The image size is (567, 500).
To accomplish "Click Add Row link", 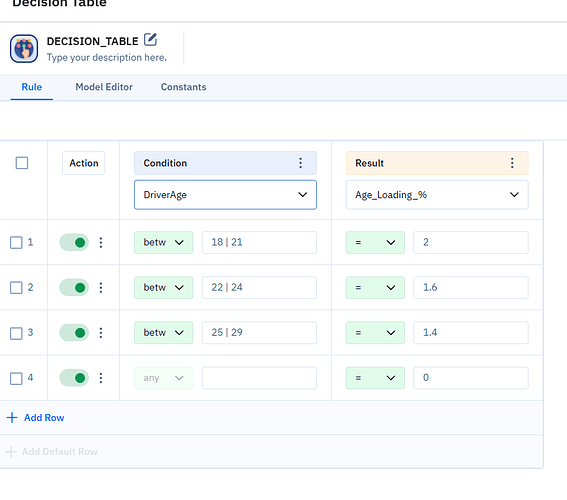I will 35,418.
